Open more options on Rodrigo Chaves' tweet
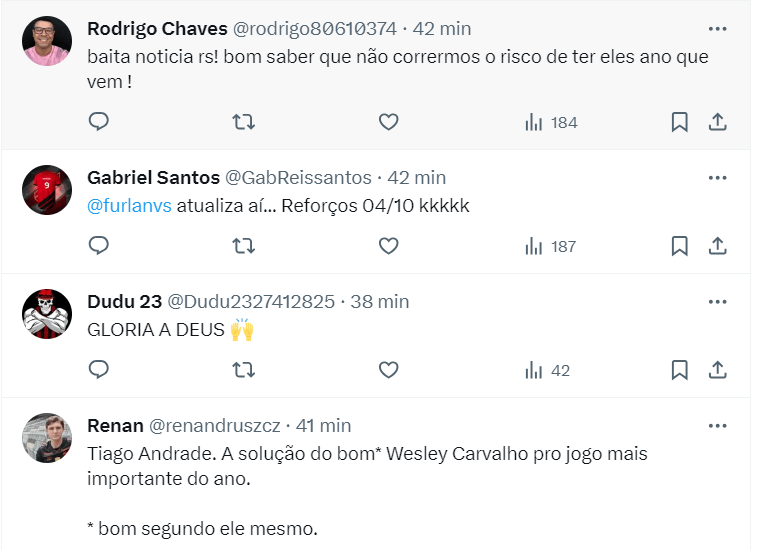Screen dimensions: 768x550 pos(717,29)
